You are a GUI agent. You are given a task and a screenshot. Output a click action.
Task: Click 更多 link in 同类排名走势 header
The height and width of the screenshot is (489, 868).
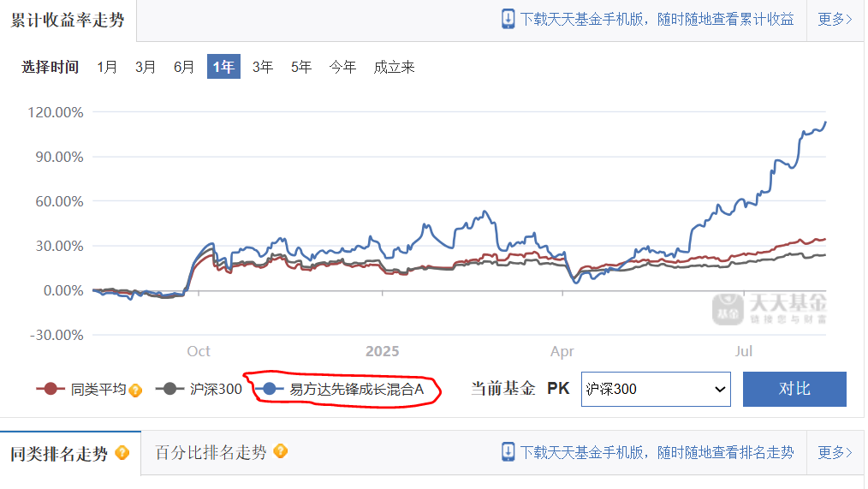[835, 452]
